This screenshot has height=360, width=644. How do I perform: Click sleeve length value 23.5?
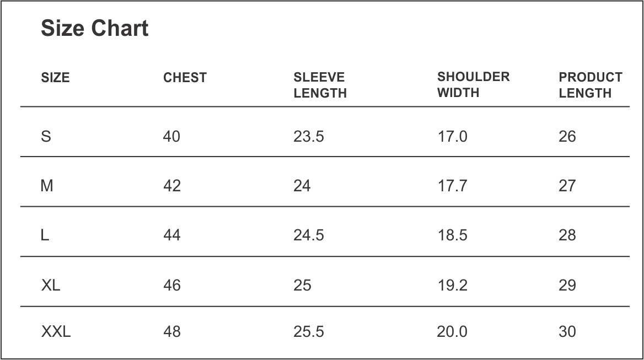308,136
